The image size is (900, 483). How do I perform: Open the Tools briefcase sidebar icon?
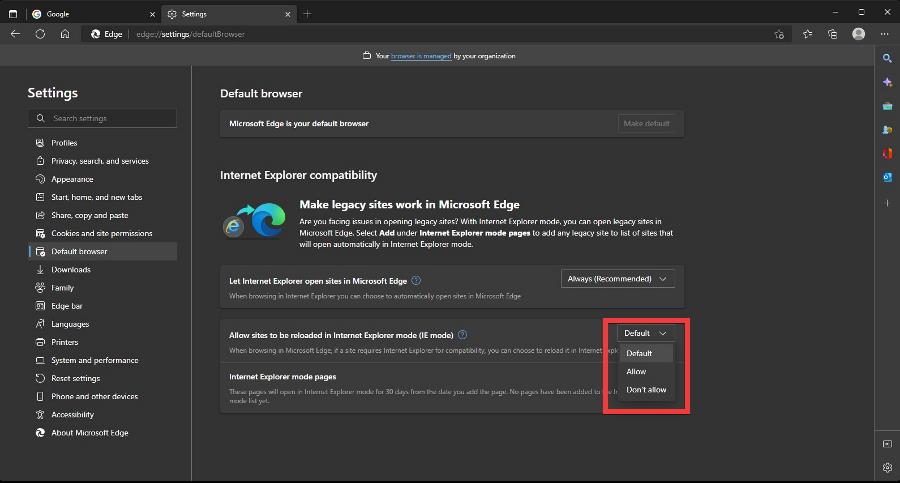pyautogui.click(x=887, y=106)
